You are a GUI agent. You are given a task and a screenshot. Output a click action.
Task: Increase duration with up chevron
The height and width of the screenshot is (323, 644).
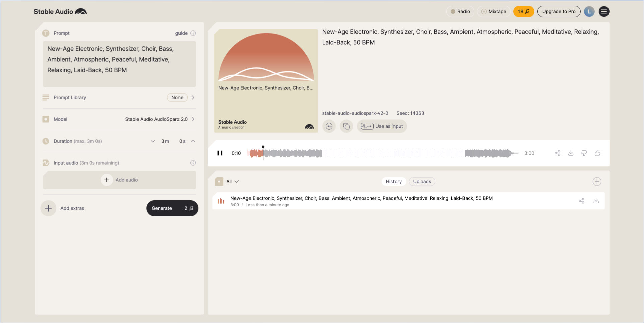[193, 141]
